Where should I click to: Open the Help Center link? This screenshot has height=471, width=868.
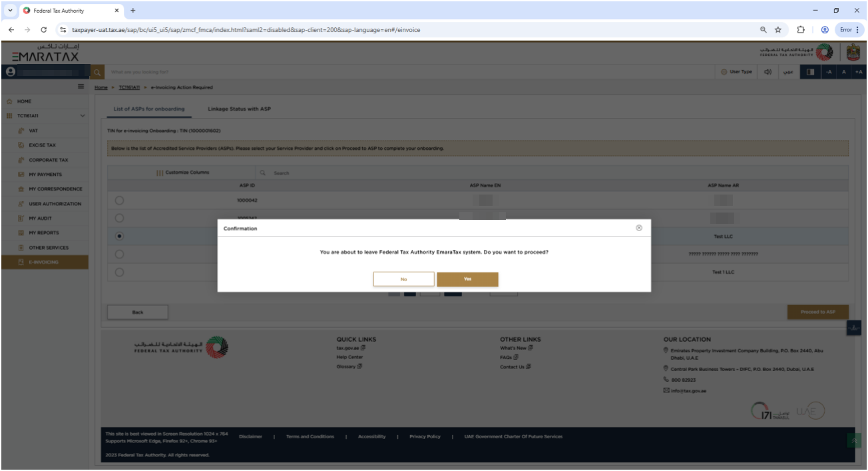coord(349,357)
